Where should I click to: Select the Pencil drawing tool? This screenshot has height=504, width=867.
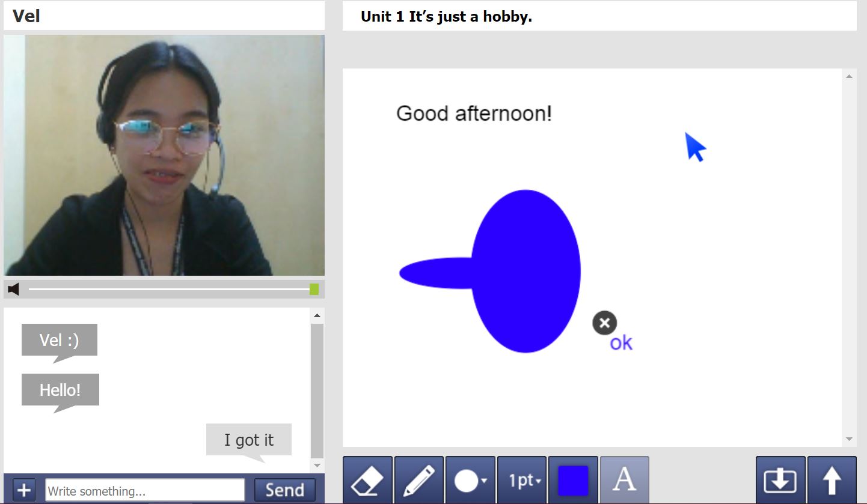tap(418, 480)
